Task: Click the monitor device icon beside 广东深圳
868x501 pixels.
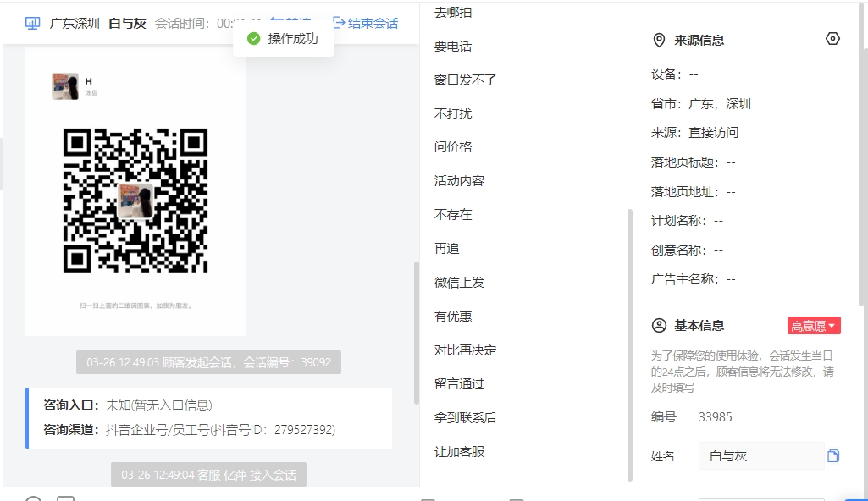Action: point(33,23)
